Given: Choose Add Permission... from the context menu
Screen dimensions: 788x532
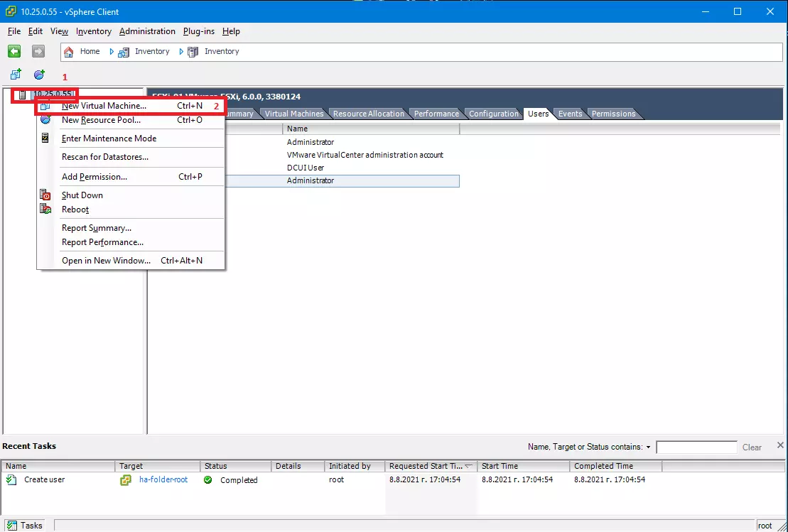Looking at the screenshot, I should point(131,177).
